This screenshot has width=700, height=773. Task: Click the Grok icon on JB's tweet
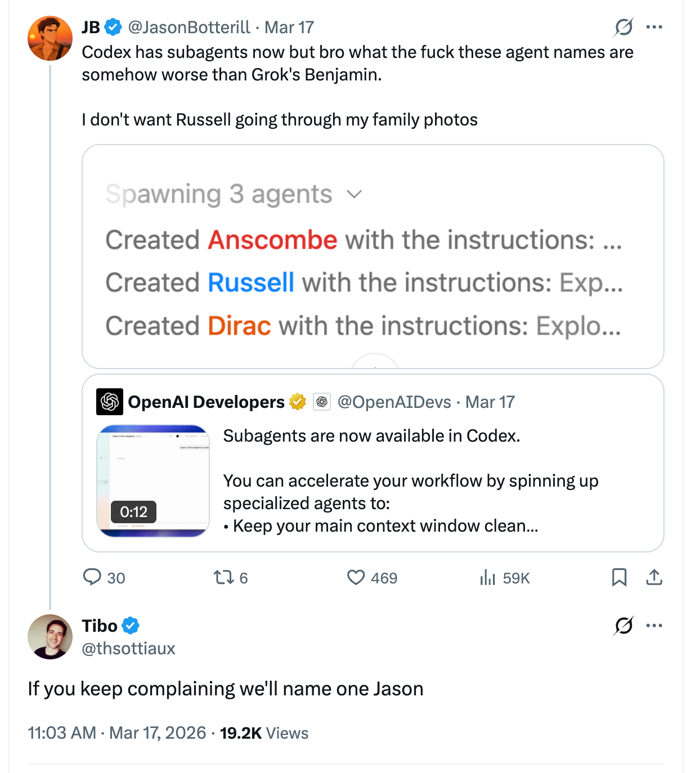623,27
